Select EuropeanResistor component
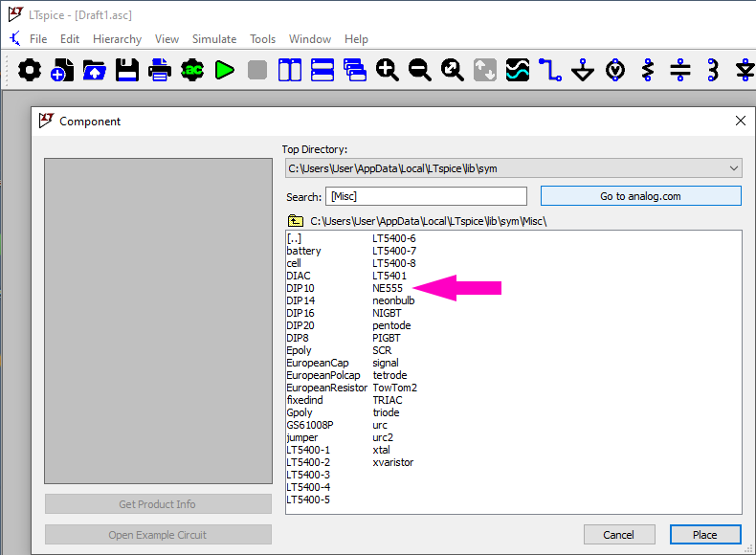 tap(327, 388)
